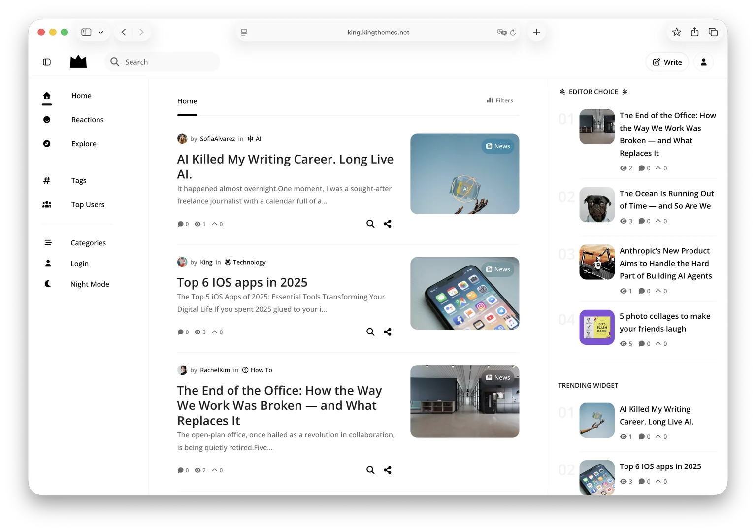Click the Search input field
This screenshot has width=756, height=532.
(162, 62)
